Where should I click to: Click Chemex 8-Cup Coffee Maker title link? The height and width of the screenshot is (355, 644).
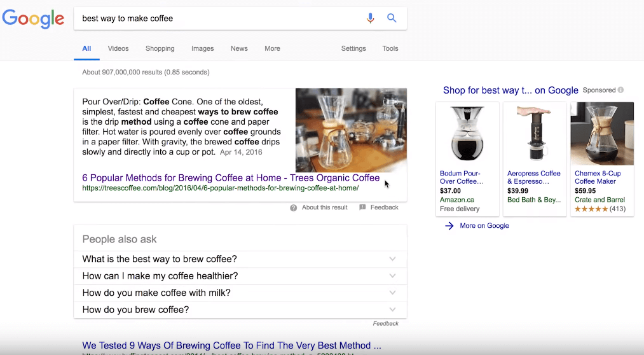(x=598, y=177)
